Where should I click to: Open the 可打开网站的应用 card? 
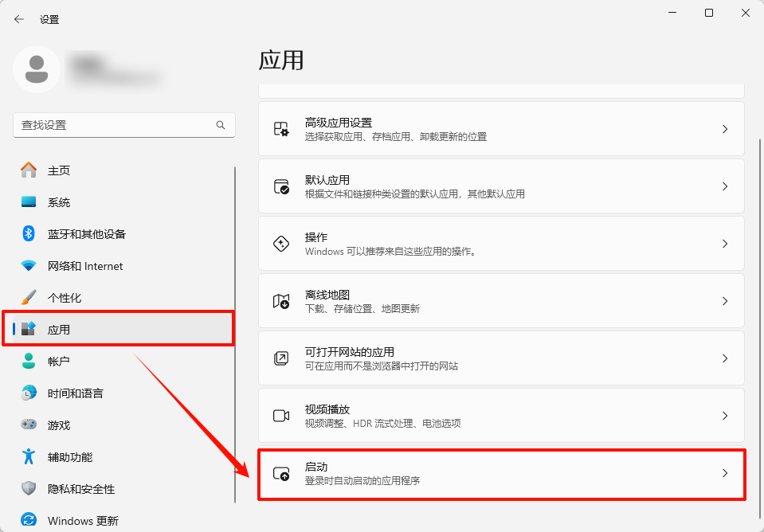click(x=501, y=358)
